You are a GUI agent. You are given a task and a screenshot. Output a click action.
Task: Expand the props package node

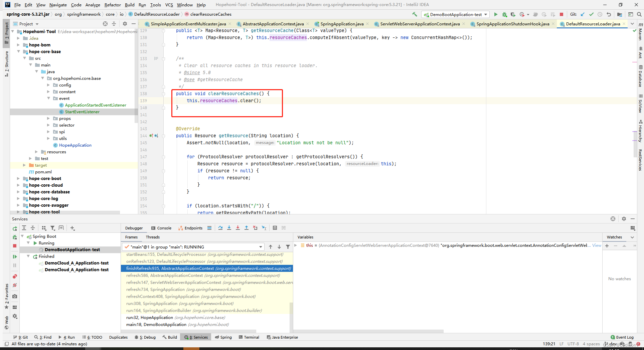[x=48, y=118]
